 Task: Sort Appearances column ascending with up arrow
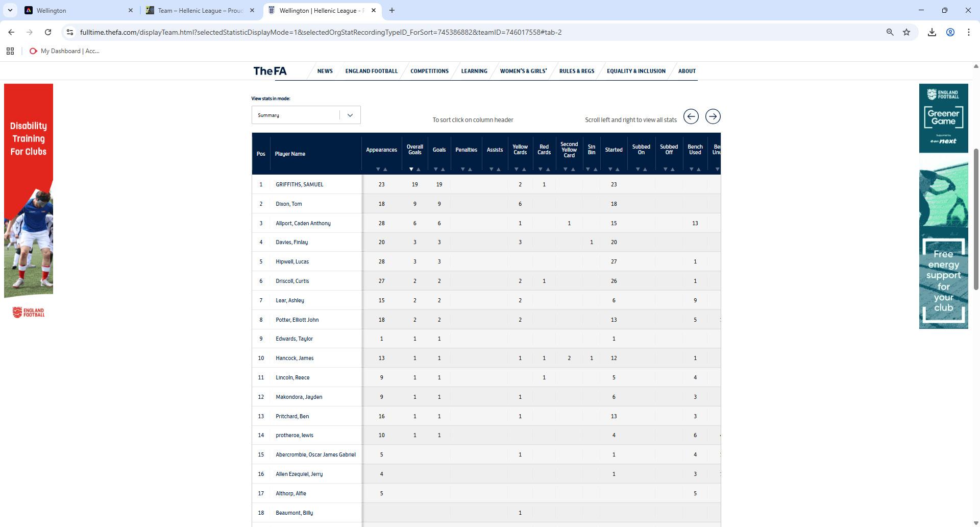385,169
